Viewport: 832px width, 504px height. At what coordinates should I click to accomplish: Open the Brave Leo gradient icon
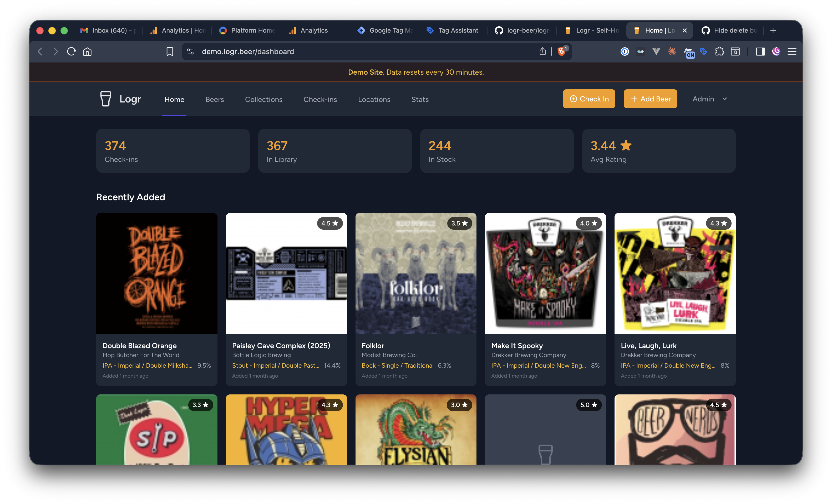click(776, 51)
